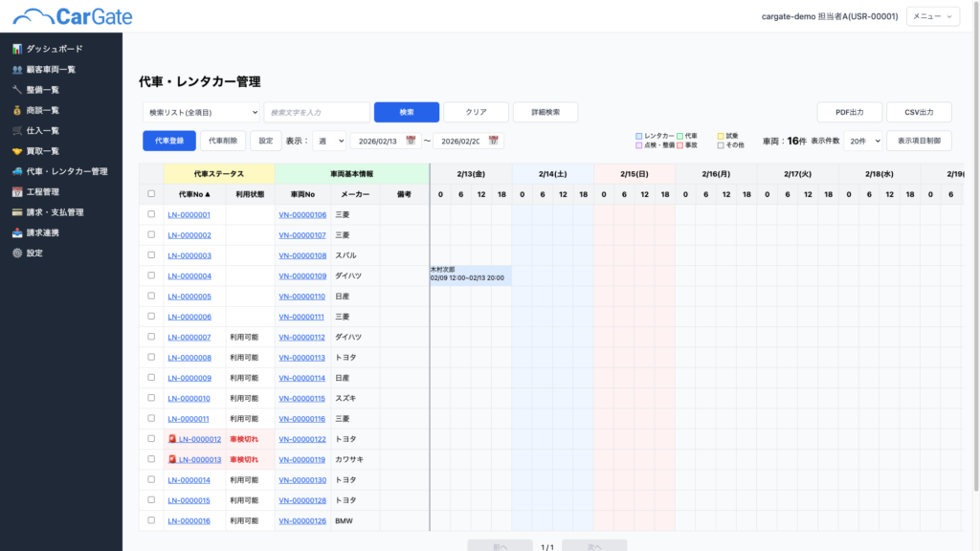The width and height of the screenshot is (980, 551).
Task: Open the start date calendar icon
Action: 412,141
